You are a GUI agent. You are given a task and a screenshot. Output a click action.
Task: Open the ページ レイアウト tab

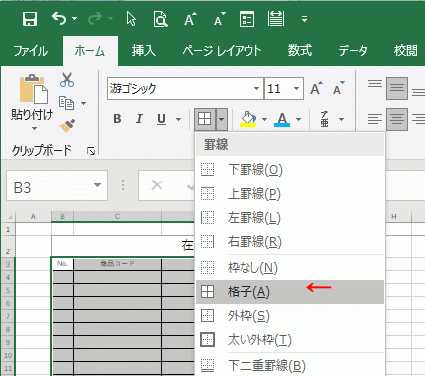222,51
